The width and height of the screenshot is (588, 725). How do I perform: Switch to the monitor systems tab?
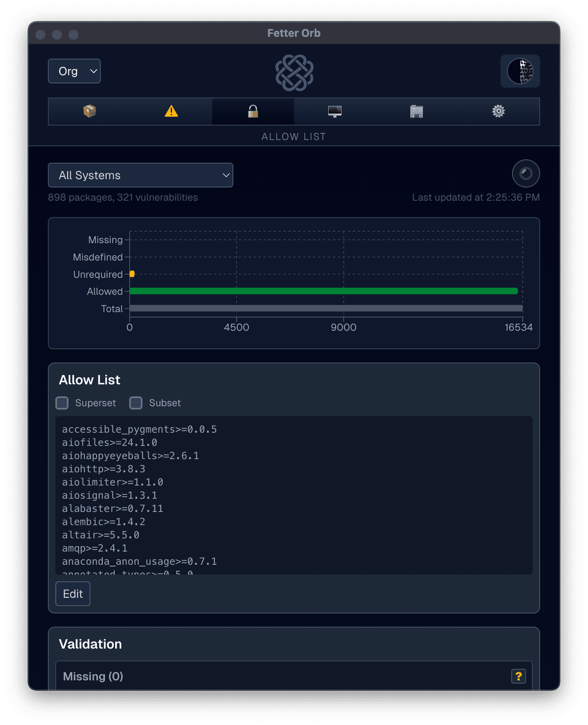point(335,111)
